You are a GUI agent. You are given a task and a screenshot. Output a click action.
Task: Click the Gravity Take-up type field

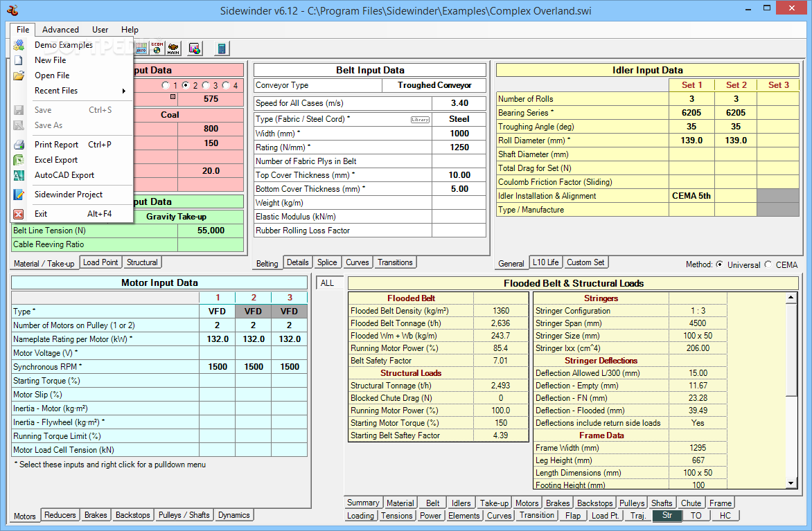[x=176, y=216]
